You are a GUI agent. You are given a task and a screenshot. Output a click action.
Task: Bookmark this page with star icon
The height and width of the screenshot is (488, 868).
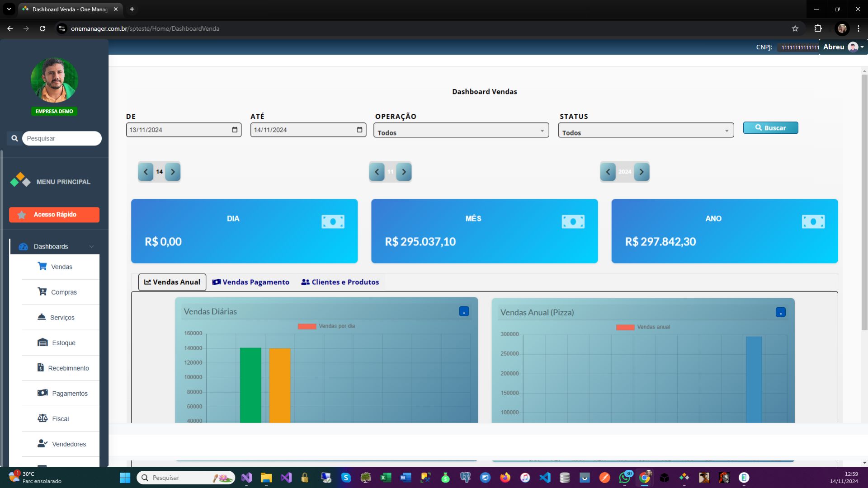(795, 28)
